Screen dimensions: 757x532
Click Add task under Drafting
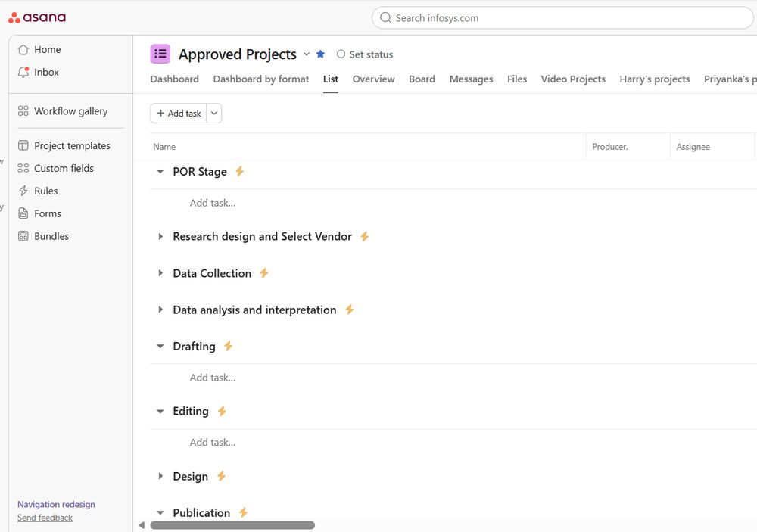coord(213,378)
